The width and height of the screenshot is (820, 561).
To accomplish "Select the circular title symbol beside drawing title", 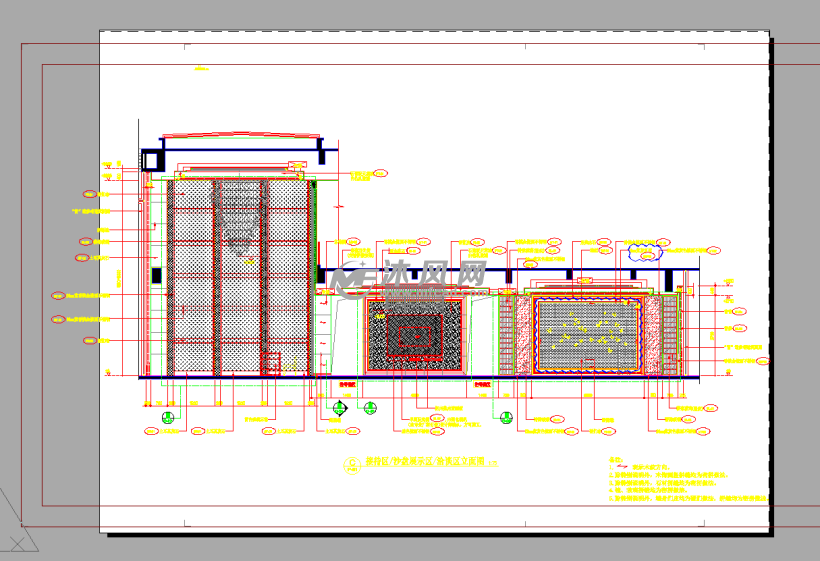I will click(352, 463).
